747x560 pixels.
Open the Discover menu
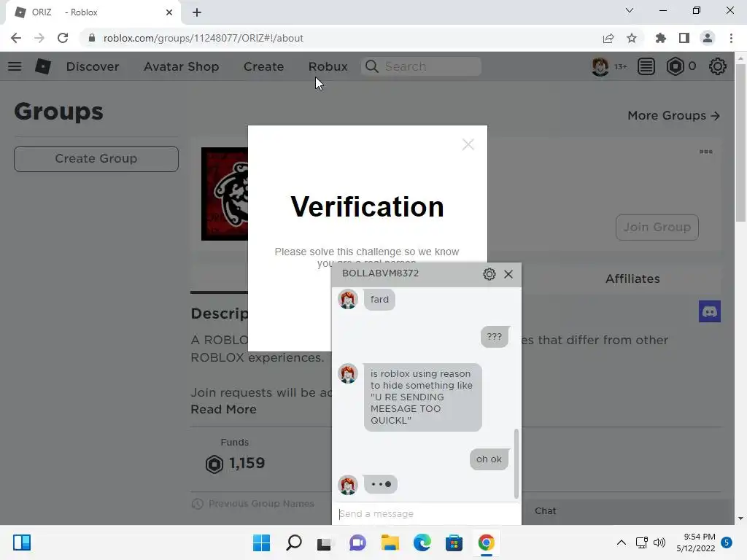[93, 66]
